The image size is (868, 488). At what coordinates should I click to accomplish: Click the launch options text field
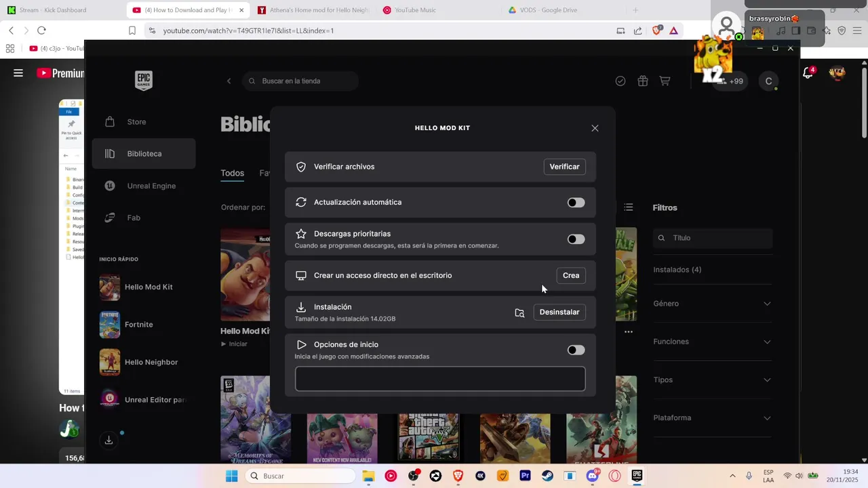(440, 379)
